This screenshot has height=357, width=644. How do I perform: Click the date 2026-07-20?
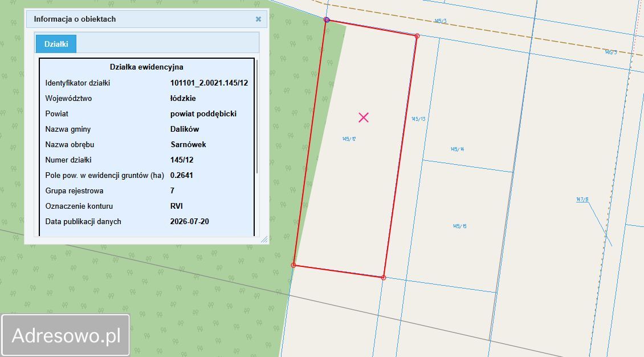click(189, 221)
